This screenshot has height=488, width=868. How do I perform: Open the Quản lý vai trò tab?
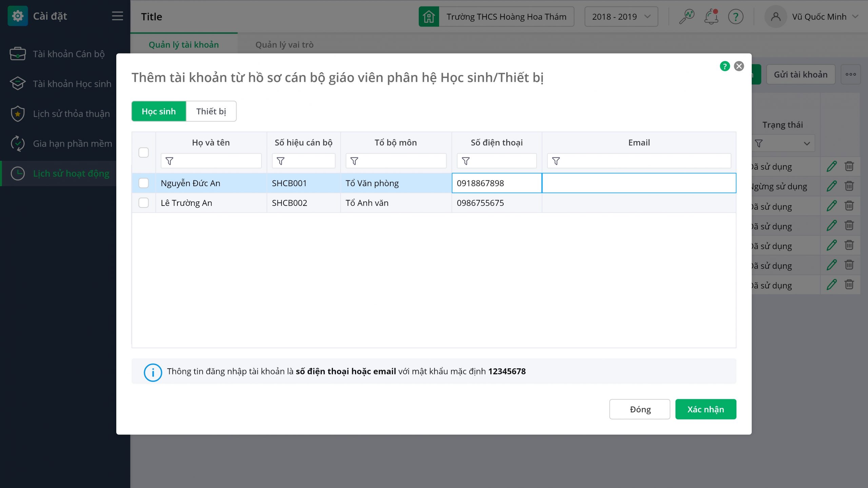click(x=284, y=45)
